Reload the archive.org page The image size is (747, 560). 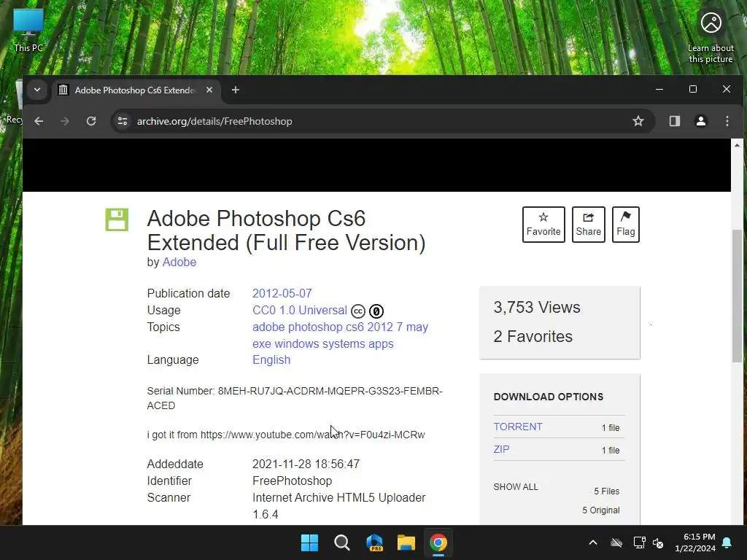[x=91, y=121]
